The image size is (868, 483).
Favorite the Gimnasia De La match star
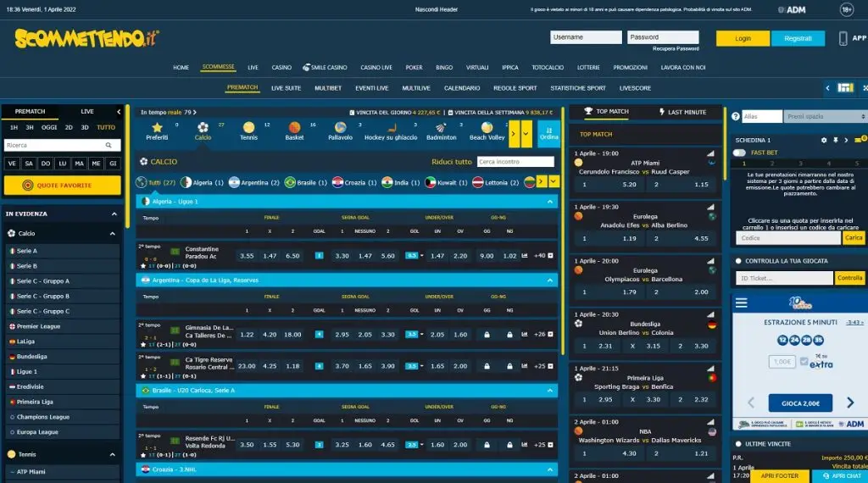(143, 344)
